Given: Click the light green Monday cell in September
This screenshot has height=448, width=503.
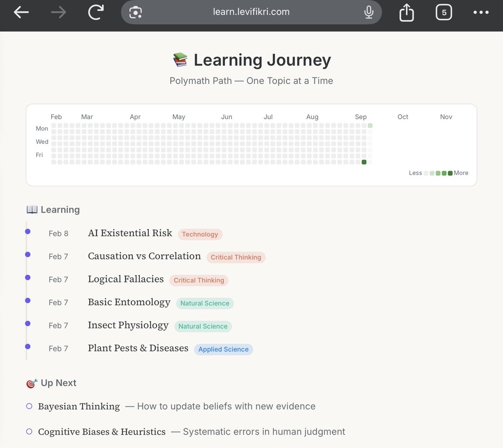Looking at the screenshot, I should [x=370, y=125].
